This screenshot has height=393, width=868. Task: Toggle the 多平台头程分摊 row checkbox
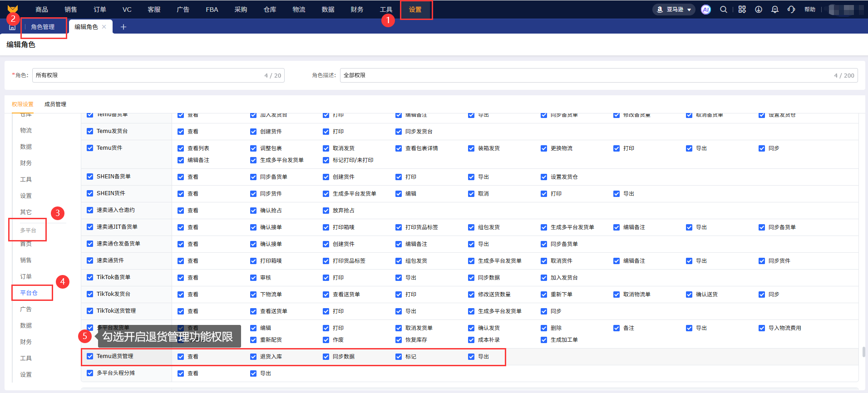90,373
